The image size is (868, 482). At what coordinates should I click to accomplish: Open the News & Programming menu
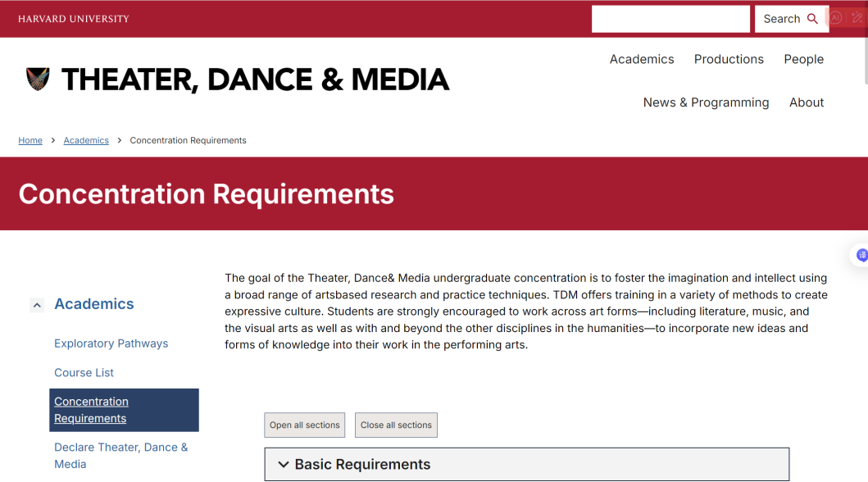[706, 102]
